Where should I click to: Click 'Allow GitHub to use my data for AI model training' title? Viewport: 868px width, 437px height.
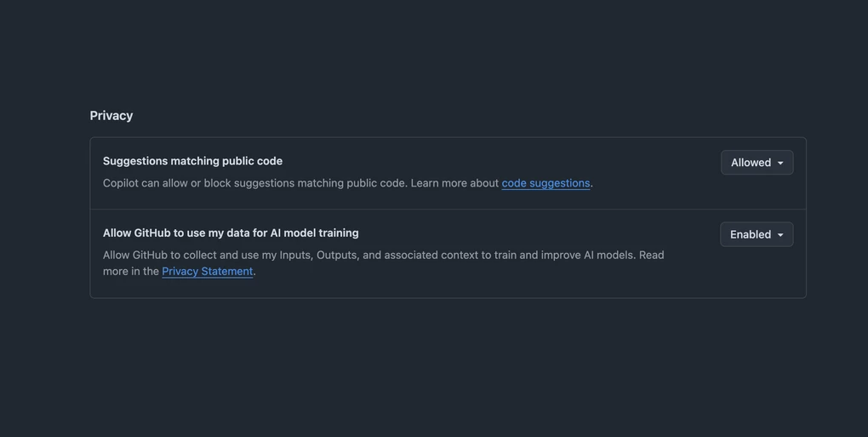[231, 233]
